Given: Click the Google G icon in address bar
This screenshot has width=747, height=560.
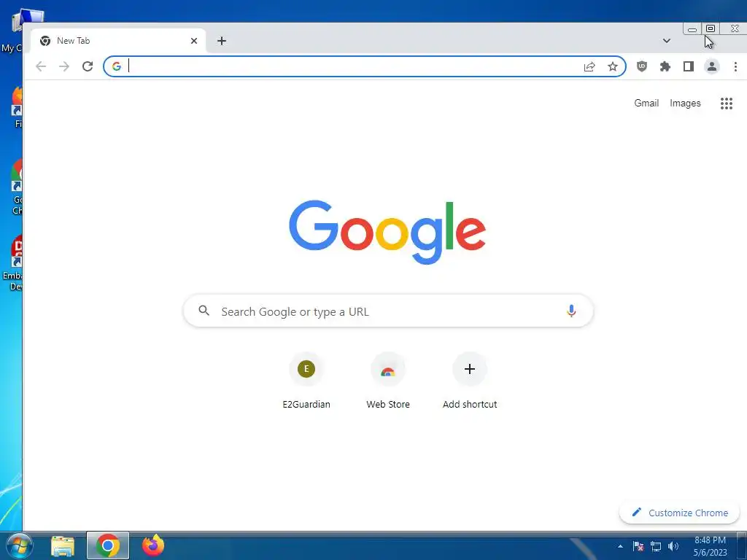Looking at the screenshot, I should (x=117, y=66).
